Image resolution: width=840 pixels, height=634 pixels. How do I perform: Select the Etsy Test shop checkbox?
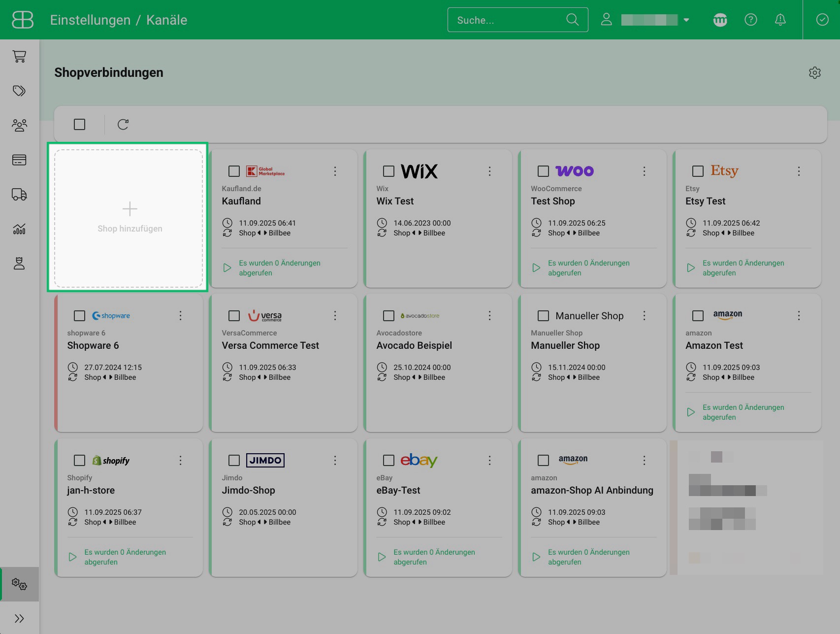698,171
